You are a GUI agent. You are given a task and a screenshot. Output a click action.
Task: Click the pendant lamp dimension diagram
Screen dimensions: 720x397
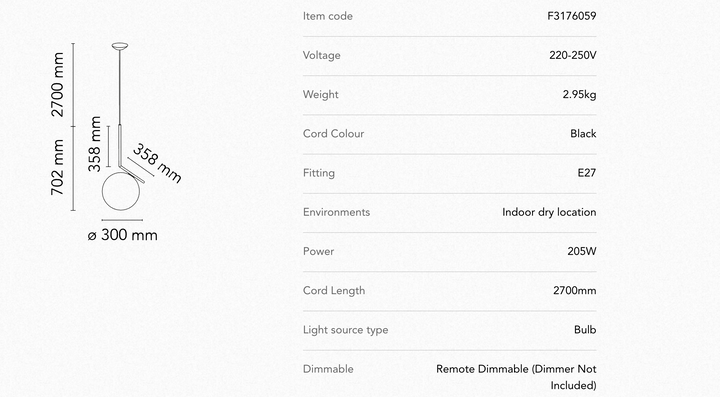pos(116,142)
